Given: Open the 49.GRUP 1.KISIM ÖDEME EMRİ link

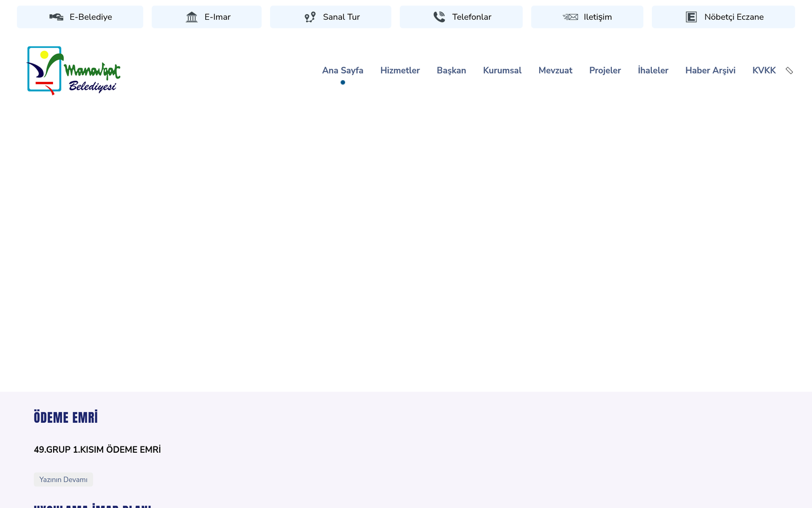Looking at the screenshot, I should click(97, 449).
